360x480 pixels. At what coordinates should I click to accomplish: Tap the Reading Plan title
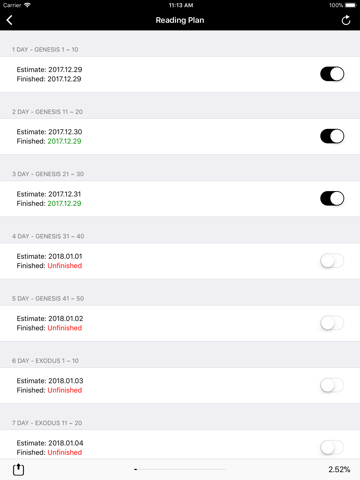pyautogui.click(x=180, y=20)
